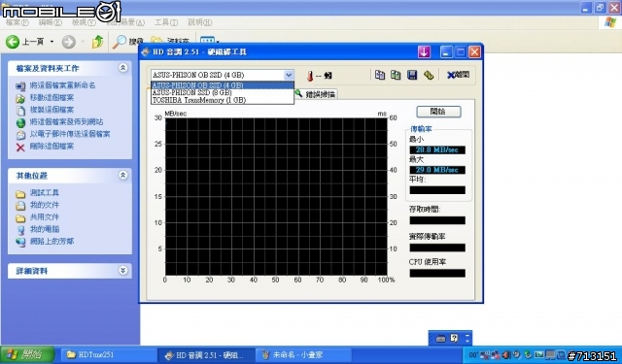Click the rename-file icon in task pane

[20, 86]
